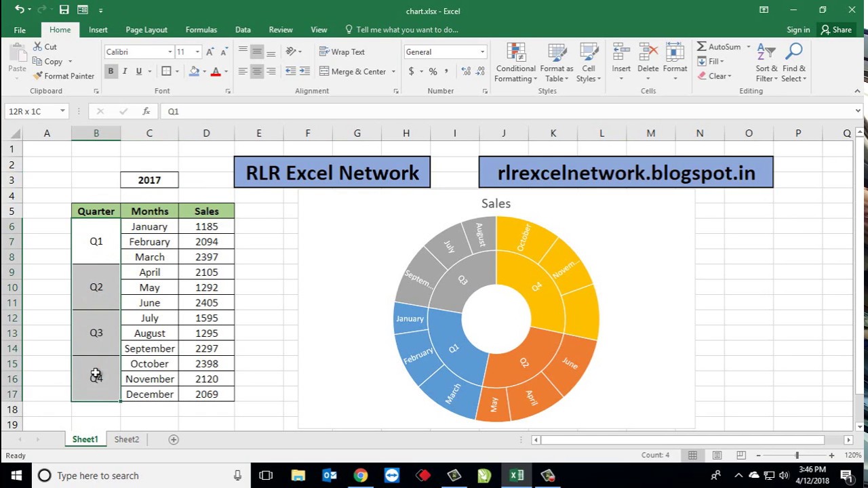The height and width of the screenshot is (488, 868).
Task: Toggle Wrap Text
Action: click(342, 52)
